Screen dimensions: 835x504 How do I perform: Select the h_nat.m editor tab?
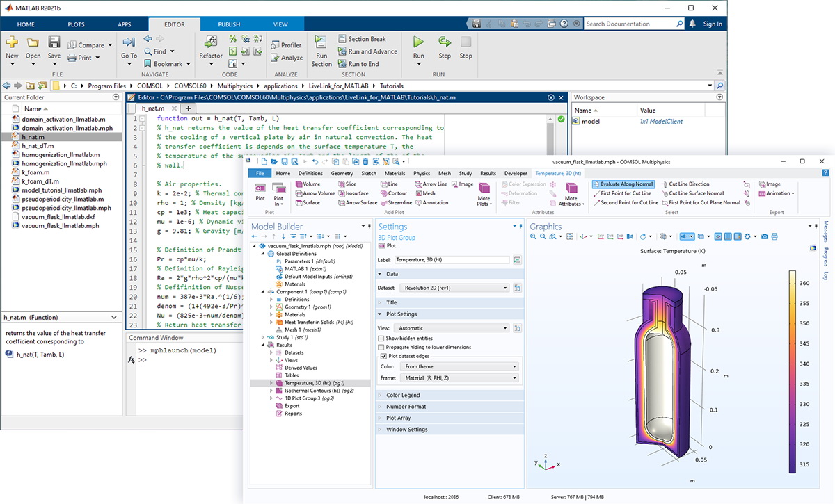(x=153, y=108)
